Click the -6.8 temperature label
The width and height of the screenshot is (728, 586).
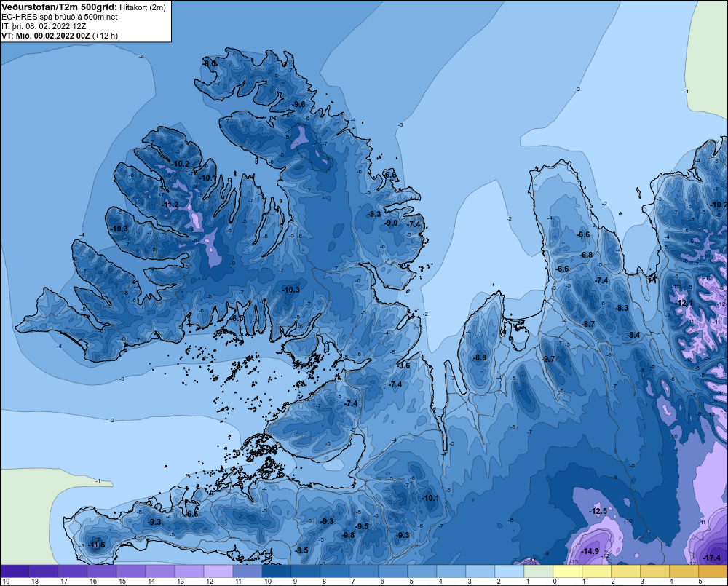click(587, 255)
